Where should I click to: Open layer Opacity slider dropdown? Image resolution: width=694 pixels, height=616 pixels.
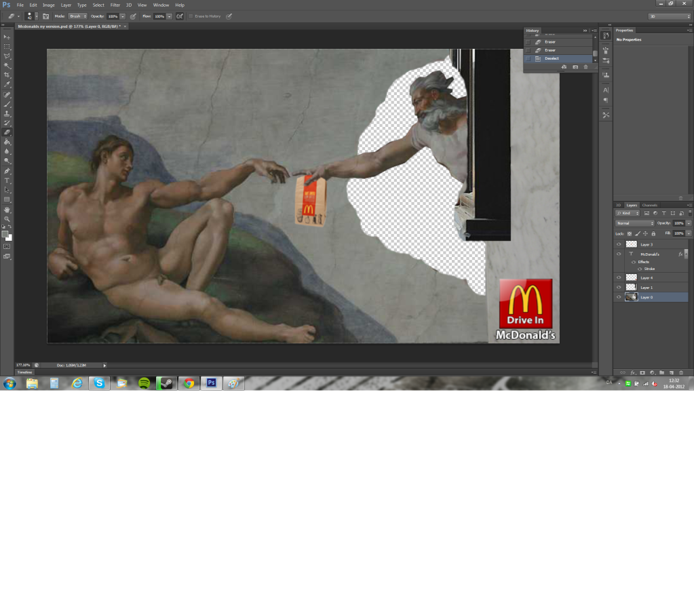pos(689,223)
